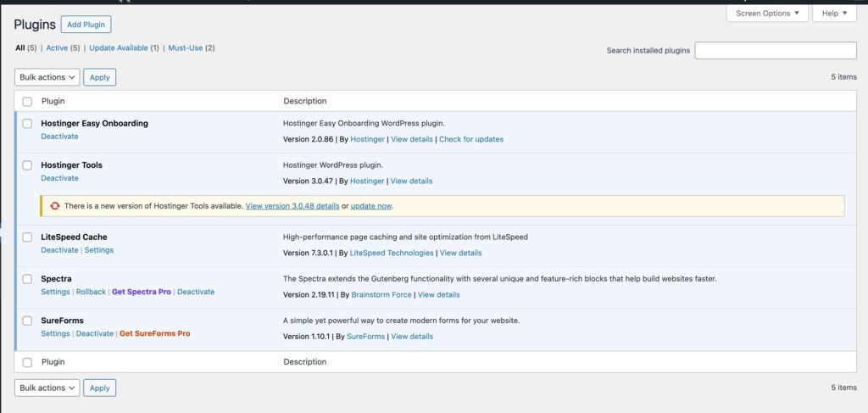View details for Hostinger Tools
This screenshot has width=868, height=413.
tap(411, 181)
